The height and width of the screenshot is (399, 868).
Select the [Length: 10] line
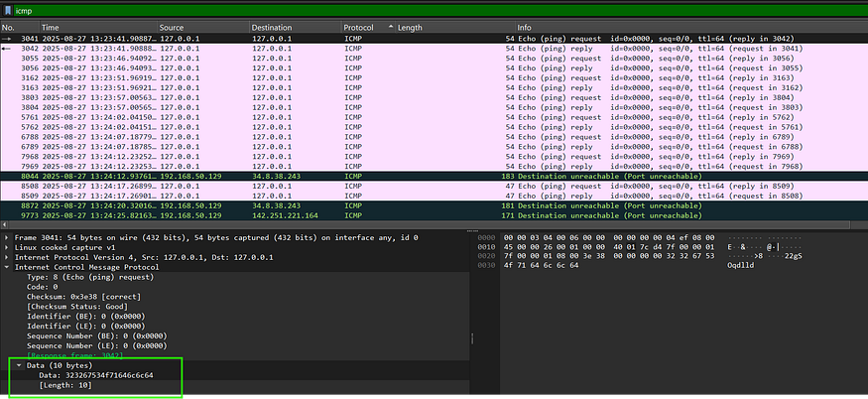pos(65,385)
